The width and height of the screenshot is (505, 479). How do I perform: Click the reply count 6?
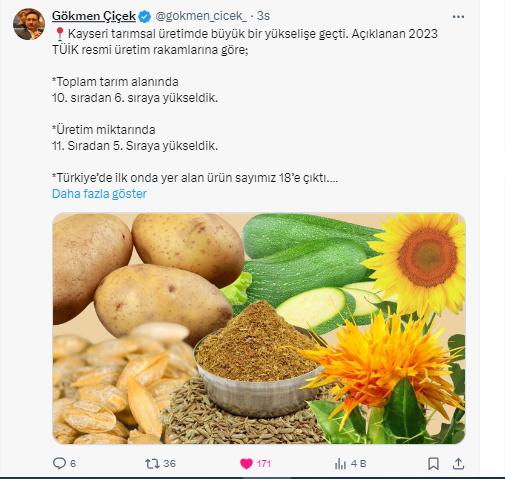[x=73, y=464]
